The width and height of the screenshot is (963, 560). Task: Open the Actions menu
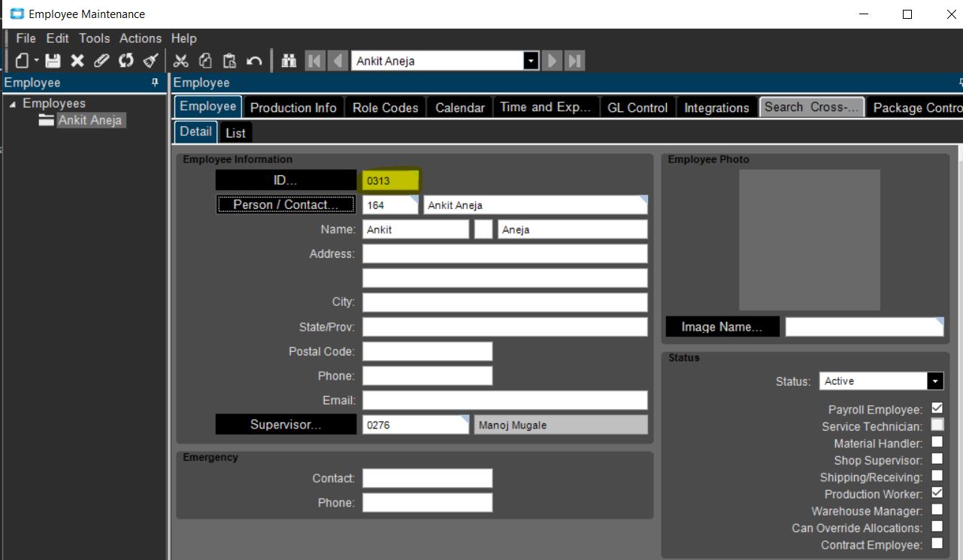[140, 38]
